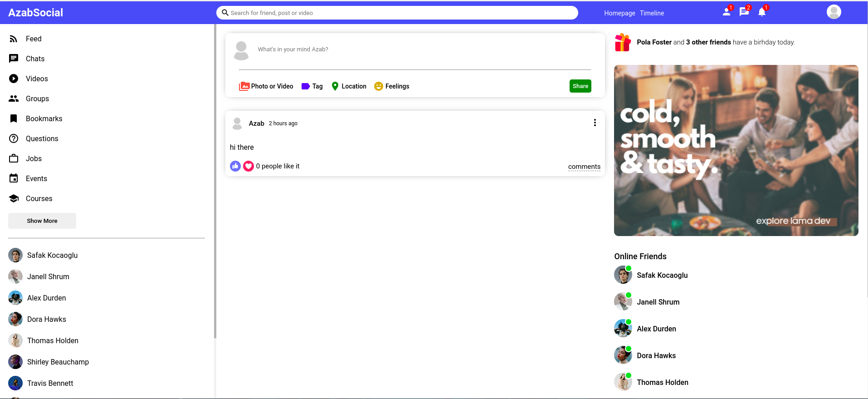The width and height of the screenshot is (868, 399).
Task: Open the comments link on post
Action: (x=584, y=167)
